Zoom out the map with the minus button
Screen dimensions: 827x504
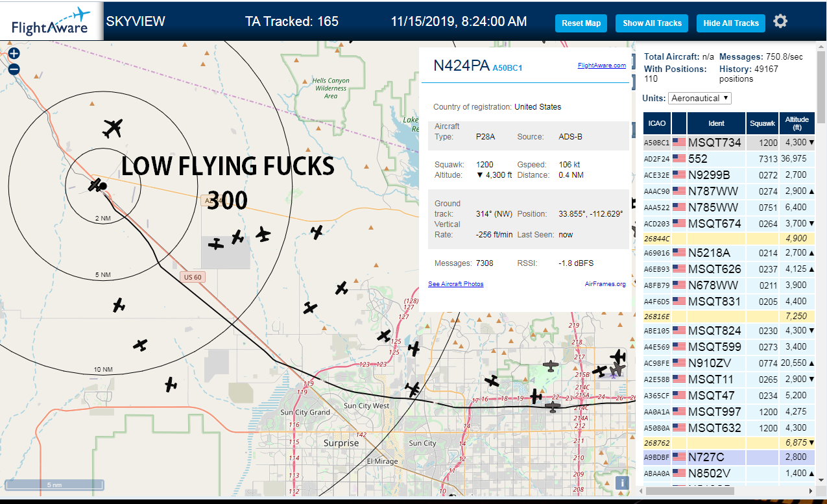coord(14,69)
